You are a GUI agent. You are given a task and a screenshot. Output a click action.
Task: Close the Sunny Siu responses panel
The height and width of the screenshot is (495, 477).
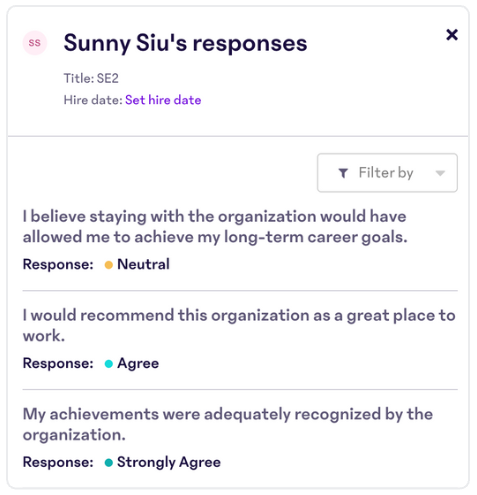coord(452,35)
